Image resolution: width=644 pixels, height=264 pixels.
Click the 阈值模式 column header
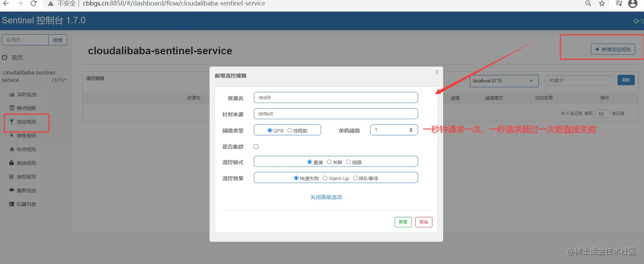(494, 98)
